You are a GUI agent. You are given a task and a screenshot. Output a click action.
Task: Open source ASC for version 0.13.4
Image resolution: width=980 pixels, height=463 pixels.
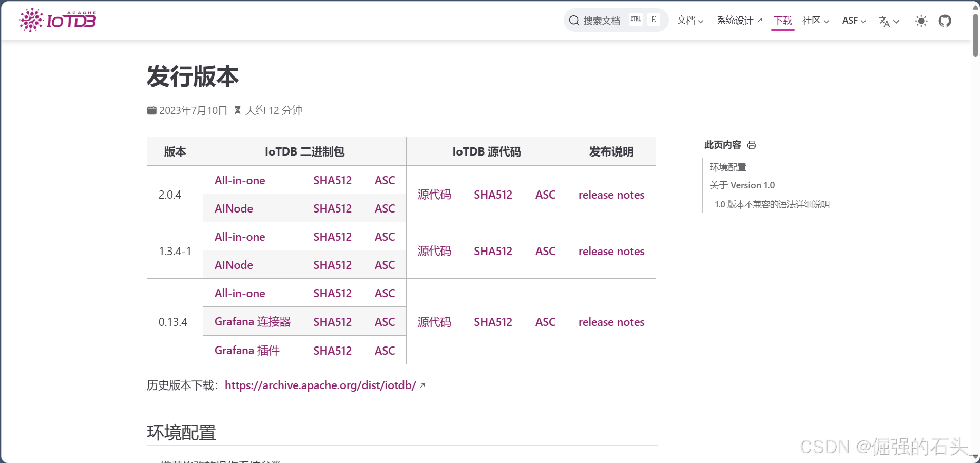[x=545, y=322]
